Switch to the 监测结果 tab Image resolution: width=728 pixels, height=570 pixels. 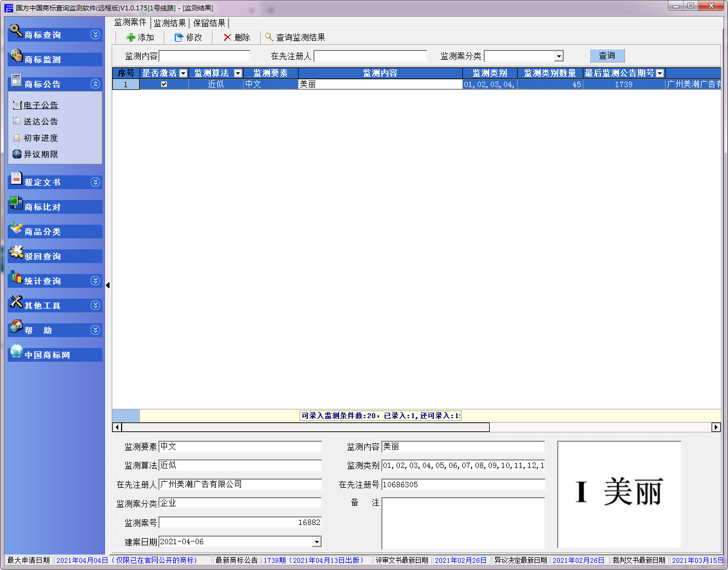(170, 23)
